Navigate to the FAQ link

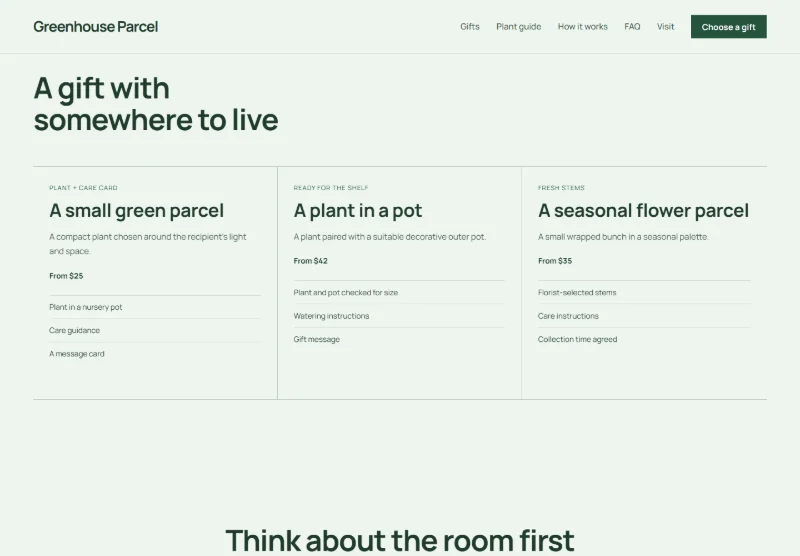point(632,27)
